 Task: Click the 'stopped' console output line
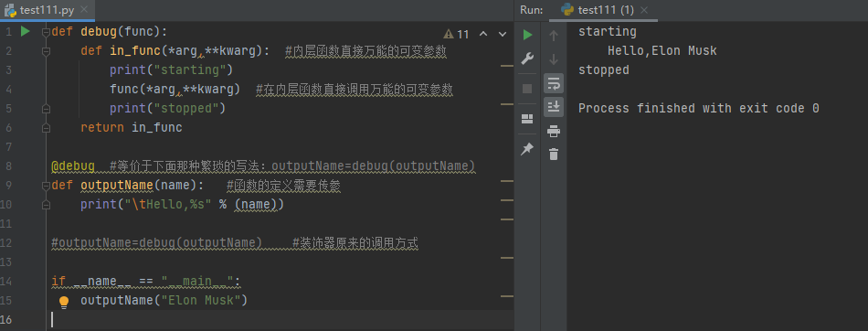(x=604, y=70)
